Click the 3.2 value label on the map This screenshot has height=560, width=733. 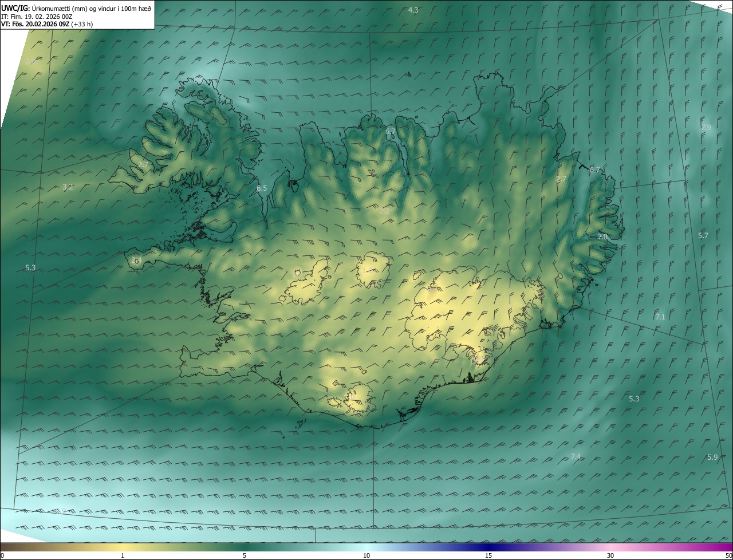(x=68, y=187)
